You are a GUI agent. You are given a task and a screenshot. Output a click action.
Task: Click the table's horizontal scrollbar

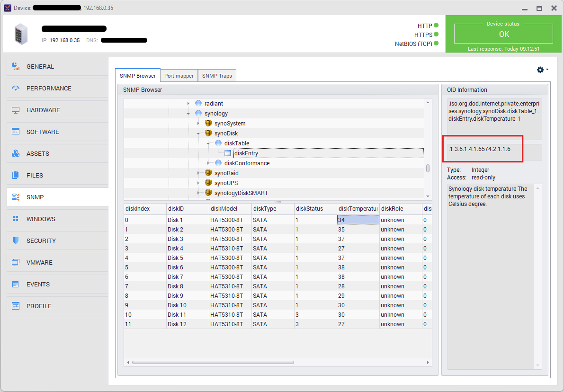(x=213, y=363)
